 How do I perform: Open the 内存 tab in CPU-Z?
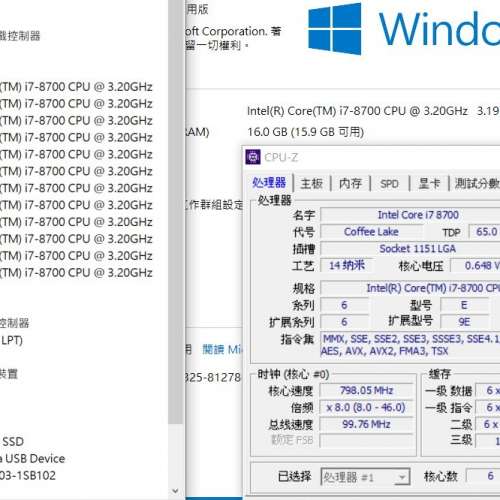point(350,183)
